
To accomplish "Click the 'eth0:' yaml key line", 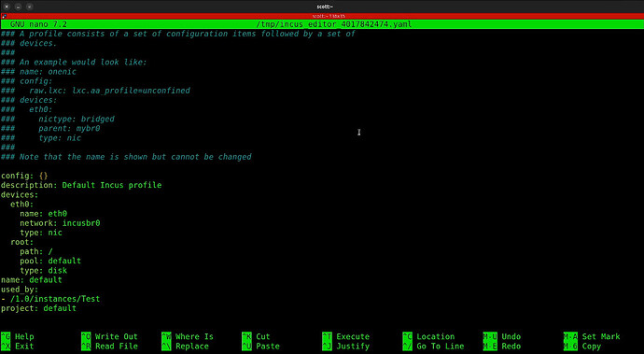I will 21,204.
